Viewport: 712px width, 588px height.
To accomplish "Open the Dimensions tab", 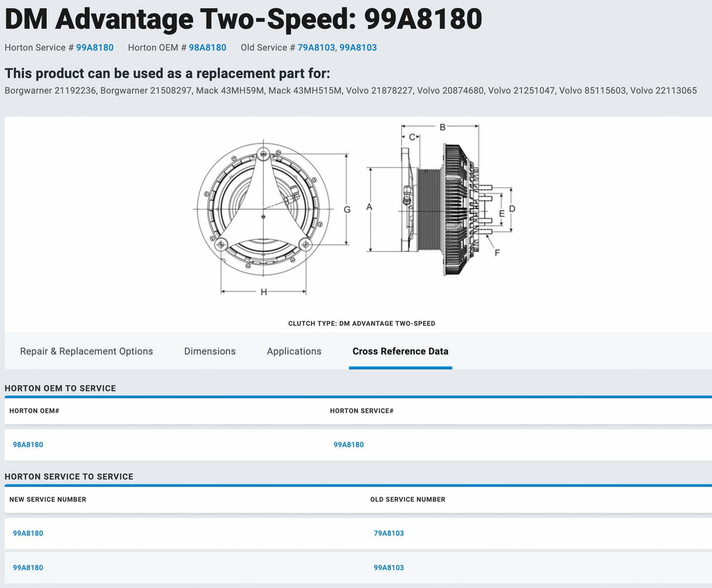I will point(209,351).
